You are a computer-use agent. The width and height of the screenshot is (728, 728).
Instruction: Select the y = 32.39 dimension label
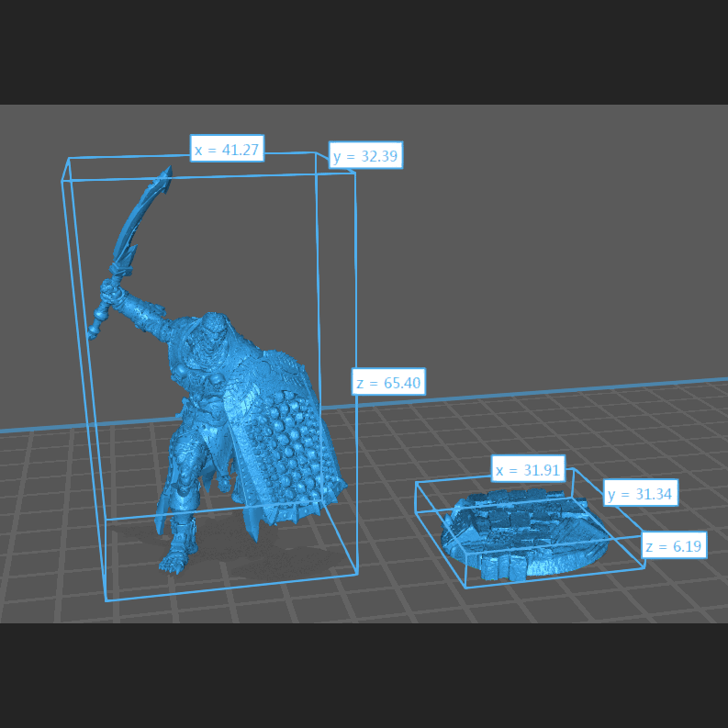(365, 156)
